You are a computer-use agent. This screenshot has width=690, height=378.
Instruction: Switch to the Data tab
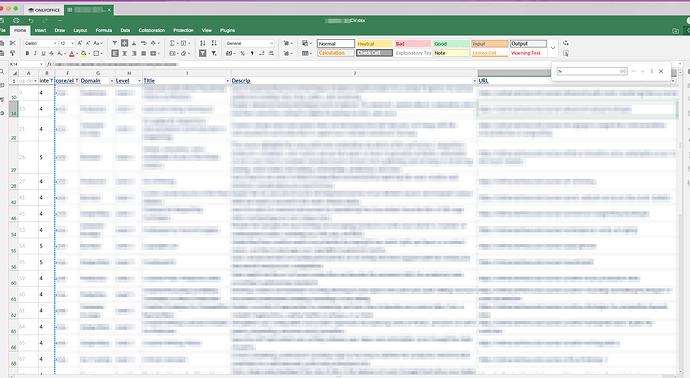click(125, 30)
